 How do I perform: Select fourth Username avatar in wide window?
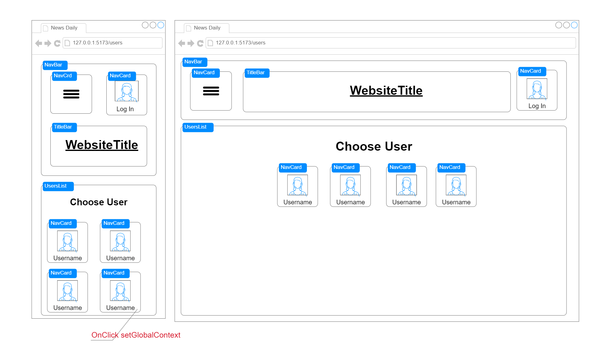tap(456, 185)
